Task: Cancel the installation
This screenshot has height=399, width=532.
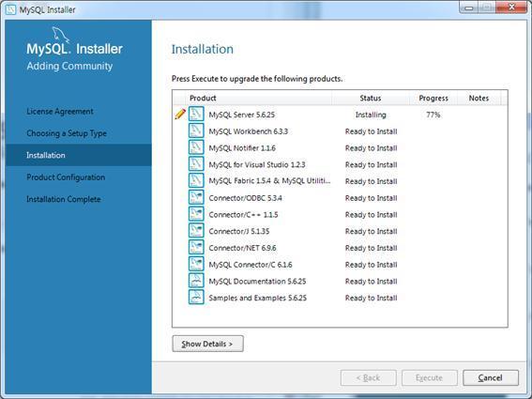Action: tap(491, 377)
